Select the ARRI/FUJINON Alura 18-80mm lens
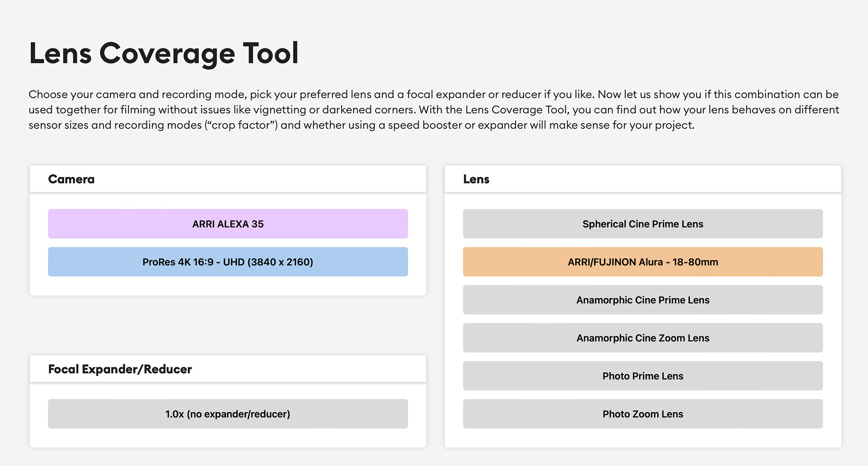Screen dimensions: 868x466 [x=643, y=262]
